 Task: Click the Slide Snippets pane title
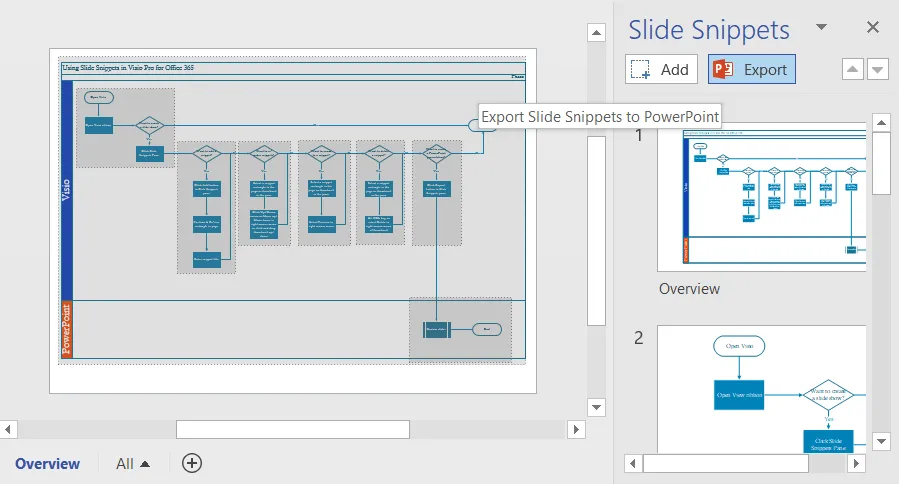click(709, 30)
